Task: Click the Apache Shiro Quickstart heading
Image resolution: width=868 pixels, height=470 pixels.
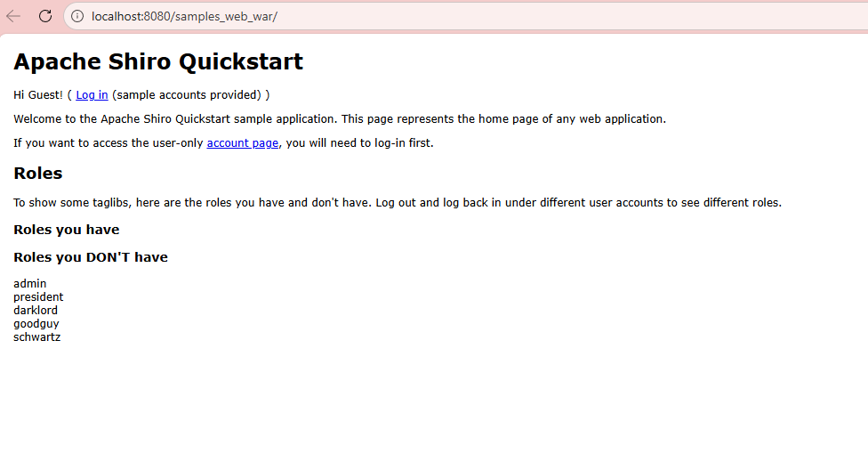Action: point(158,61)
